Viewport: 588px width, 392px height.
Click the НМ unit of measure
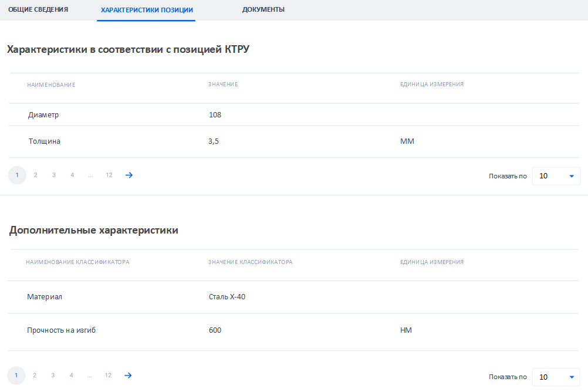[405, 330]
